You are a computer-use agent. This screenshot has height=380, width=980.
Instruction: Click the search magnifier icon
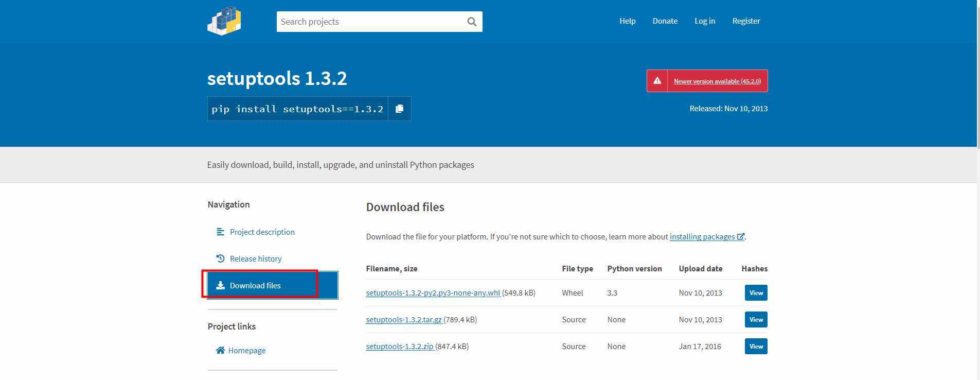(472, 22)
